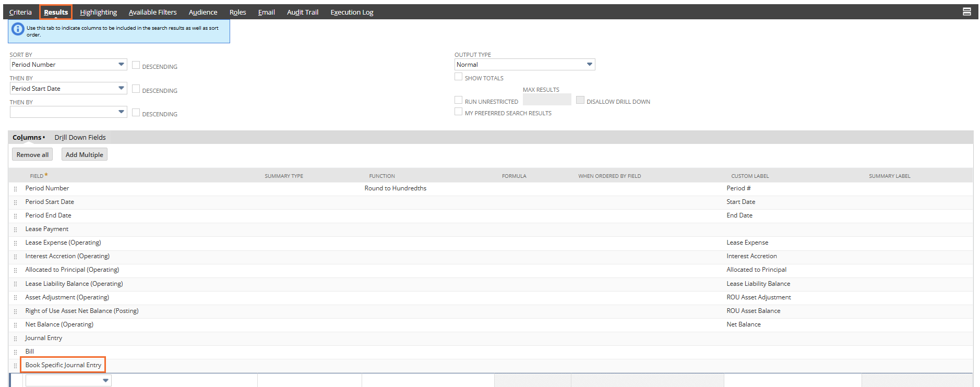Open the Sort By dropdown

[68, 65]
